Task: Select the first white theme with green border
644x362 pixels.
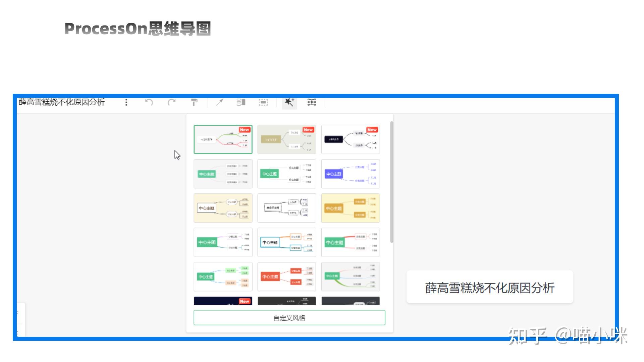Action: pos(223,139)
